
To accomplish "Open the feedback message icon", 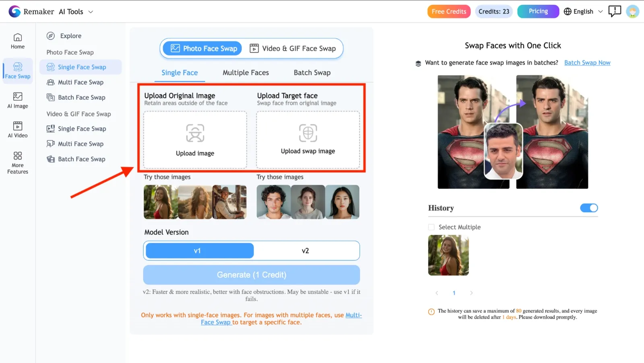I will click(x=615, y=11).
